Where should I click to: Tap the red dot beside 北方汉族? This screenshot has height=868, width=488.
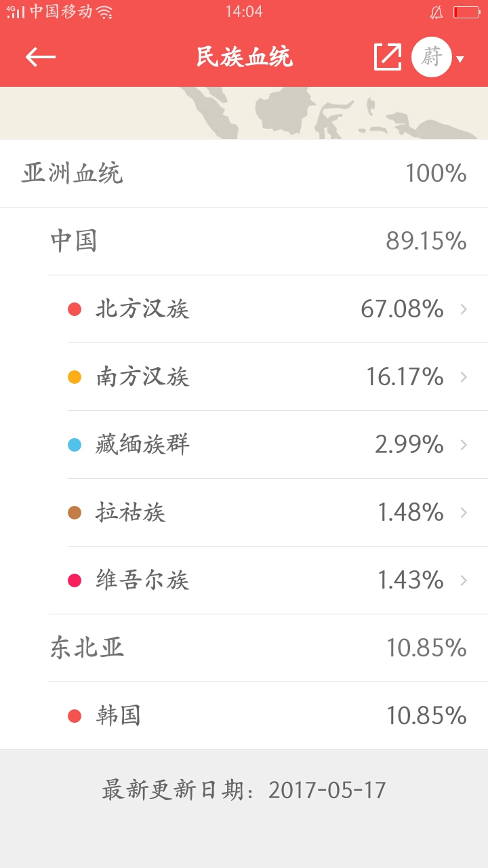(x=75, y=309)
